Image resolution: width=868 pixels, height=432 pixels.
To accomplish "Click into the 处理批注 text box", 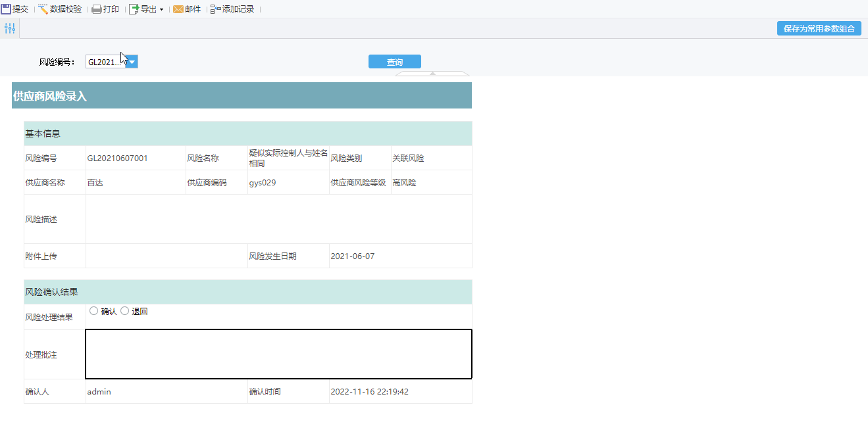I will [278, 354].
